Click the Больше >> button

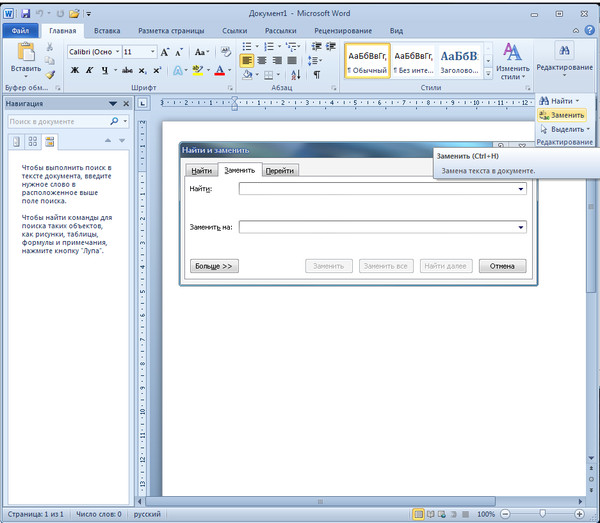tap(214, 266)
